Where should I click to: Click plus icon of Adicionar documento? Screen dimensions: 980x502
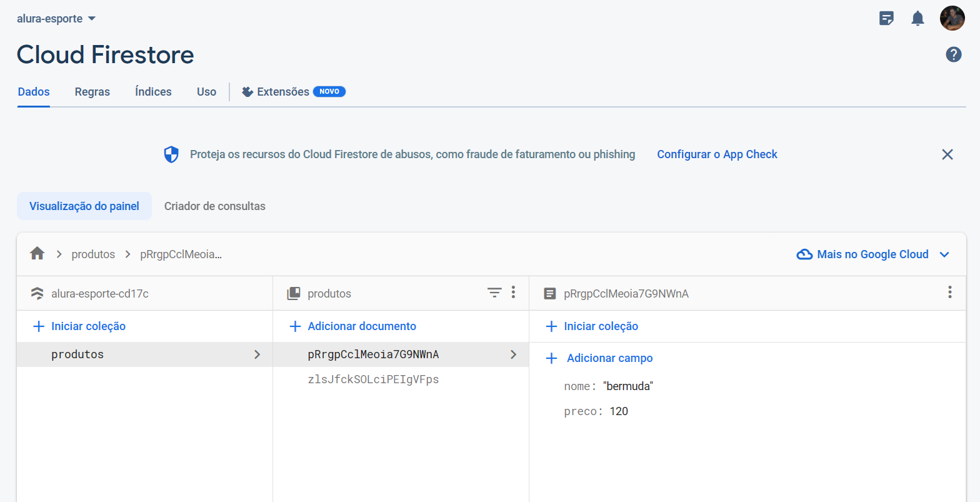(x=295, y=326)
